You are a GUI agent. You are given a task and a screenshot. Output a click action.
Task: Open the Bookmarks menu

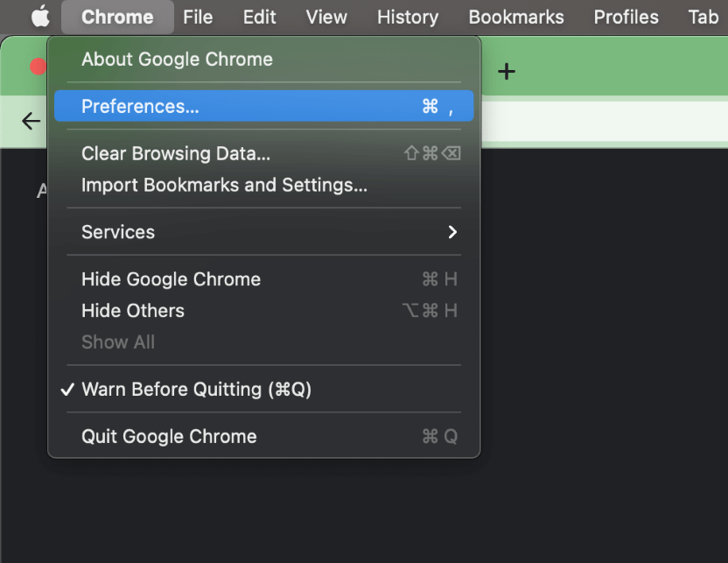coord(516,17)
